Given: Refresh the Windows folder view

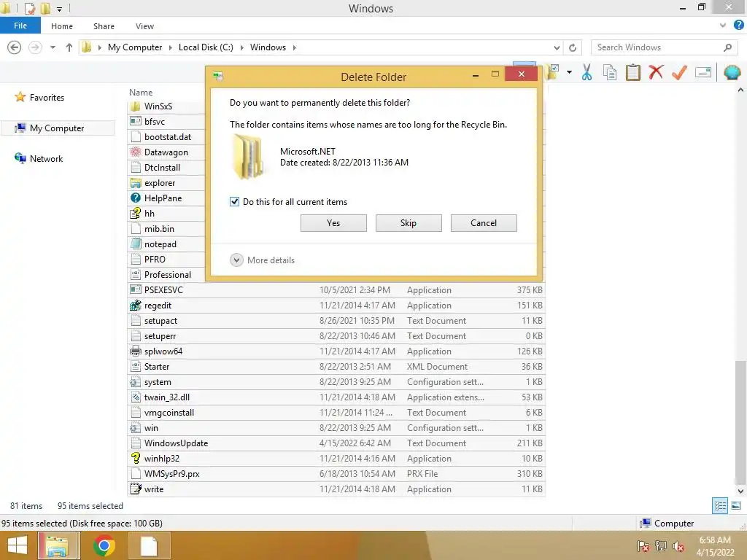Looking at the screenshot, I should (x=573, y=47).
